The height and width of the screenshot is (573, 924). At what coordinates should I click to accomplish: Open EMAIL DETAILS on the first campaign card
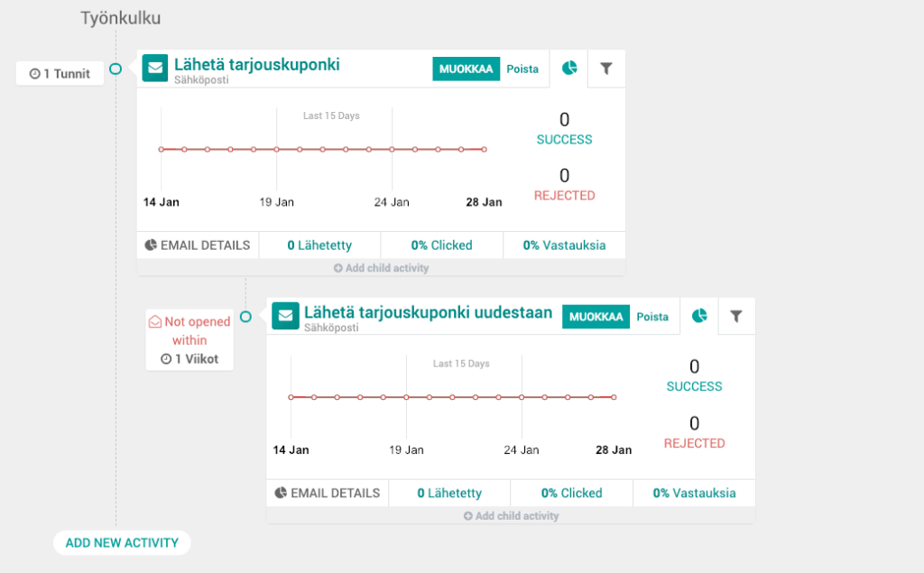(198, 245)
